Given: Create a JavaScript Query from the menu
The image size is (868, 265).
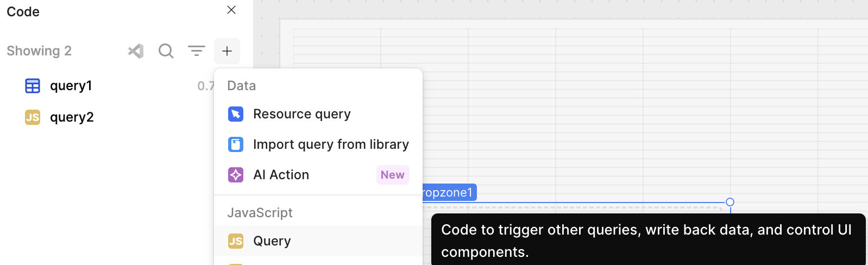Looking at the screenshot, I should click(x=318, y=241).
